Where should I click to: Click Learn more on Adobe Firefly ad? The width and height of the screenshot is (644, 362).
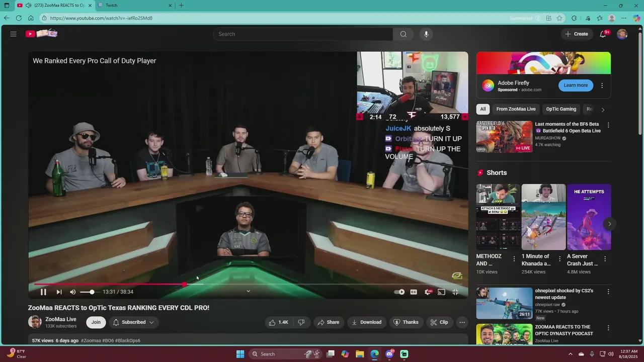click(x=576, y=85)
